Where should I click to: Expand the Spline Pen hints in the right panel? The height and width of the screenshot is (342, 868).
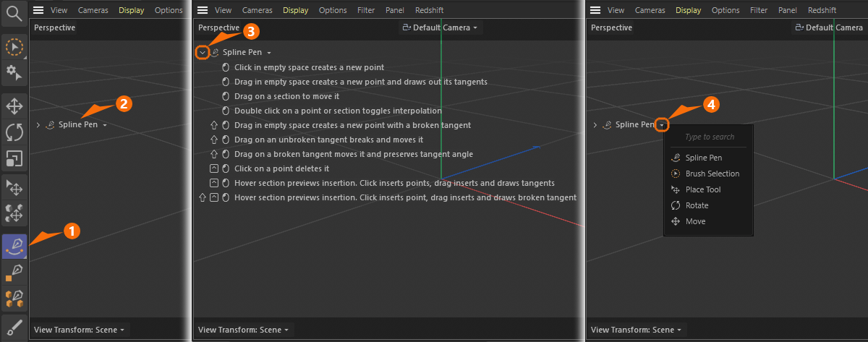[595, 125]
